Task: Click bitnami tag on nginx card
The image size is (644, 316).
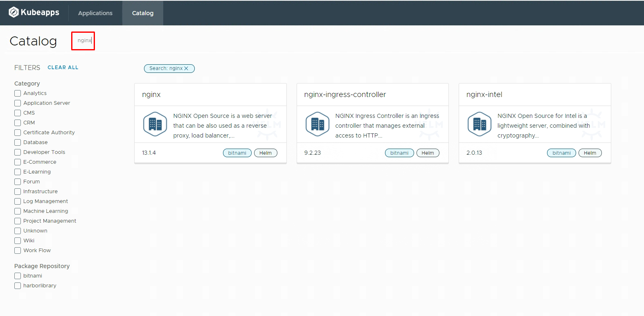Action: point(237,153)
